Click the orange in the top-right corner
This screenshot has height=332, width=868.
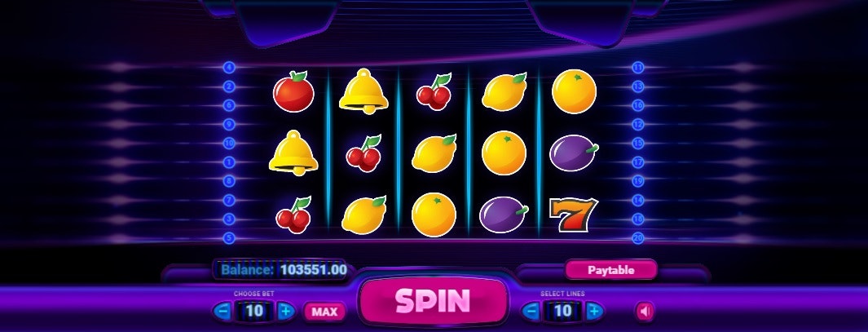point(574,91)
